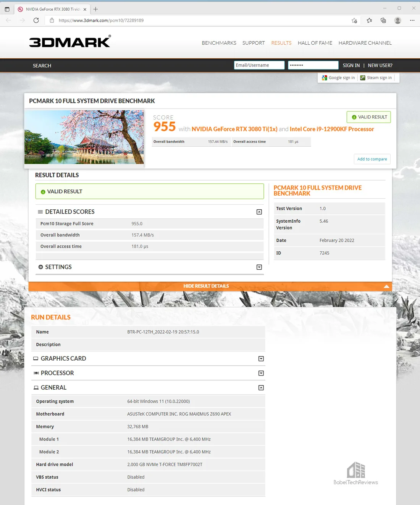Select the score value 955
Image resolution: width=420 pixels, height=505 pixels.
click(165, 126)
